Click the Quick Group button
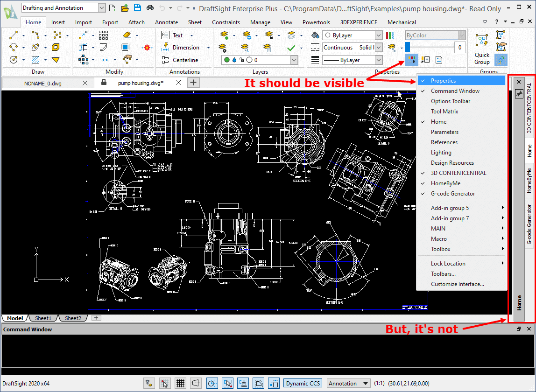536x392 pixels. [482, 49]
